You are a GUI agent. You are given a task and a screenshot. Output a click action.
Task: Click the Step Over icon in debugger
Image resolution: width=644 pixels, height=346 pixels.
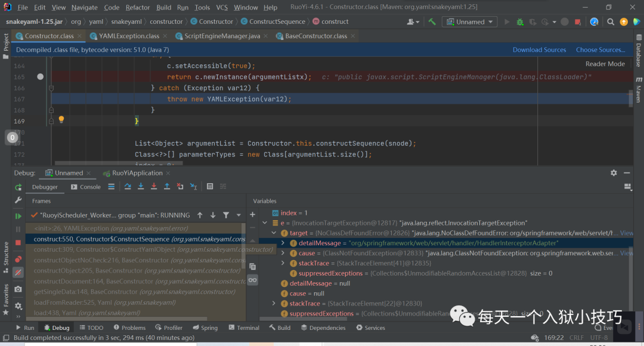(x=128, y=187)
